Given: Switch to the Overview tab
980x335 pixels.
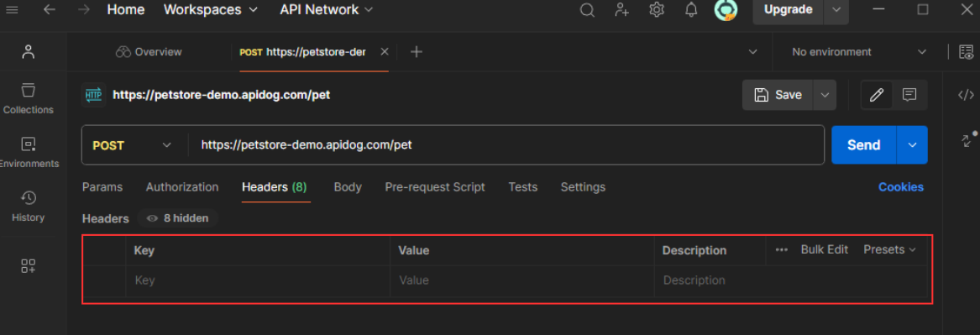Looking at the screenshot, I should [149, 52].
